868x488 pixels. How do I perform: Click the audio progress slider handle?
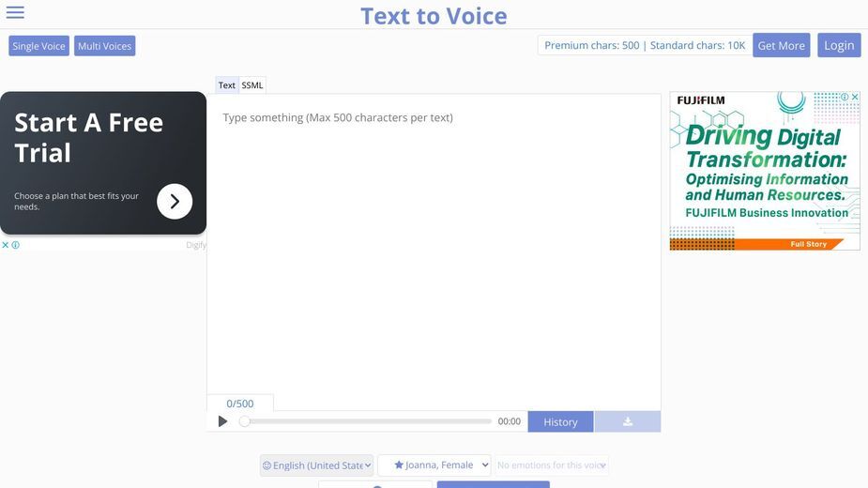(244, 421)
